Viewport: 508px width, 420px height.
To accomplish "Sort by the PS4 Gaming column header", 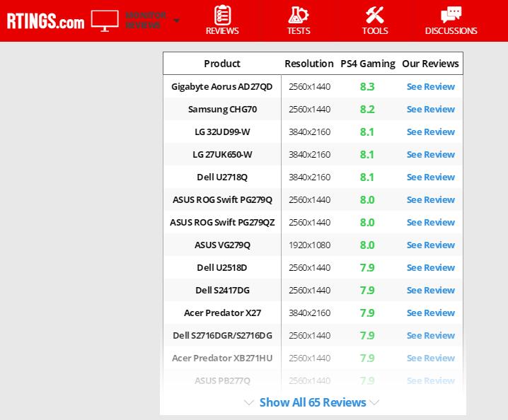I will [368, 64].
